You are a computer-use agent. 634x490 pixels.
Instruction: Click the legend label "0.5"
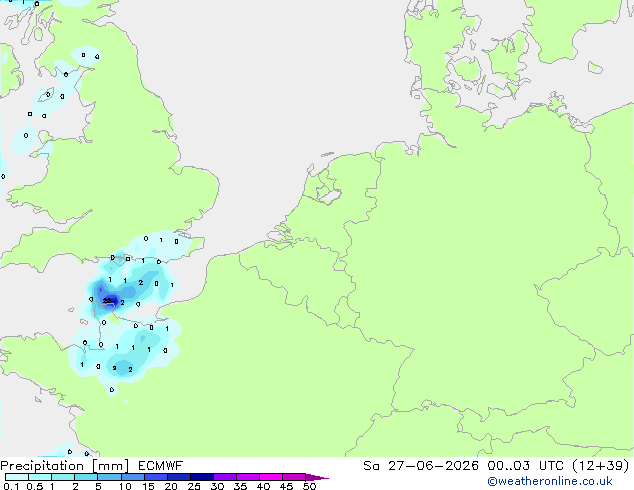pos(35,486)
